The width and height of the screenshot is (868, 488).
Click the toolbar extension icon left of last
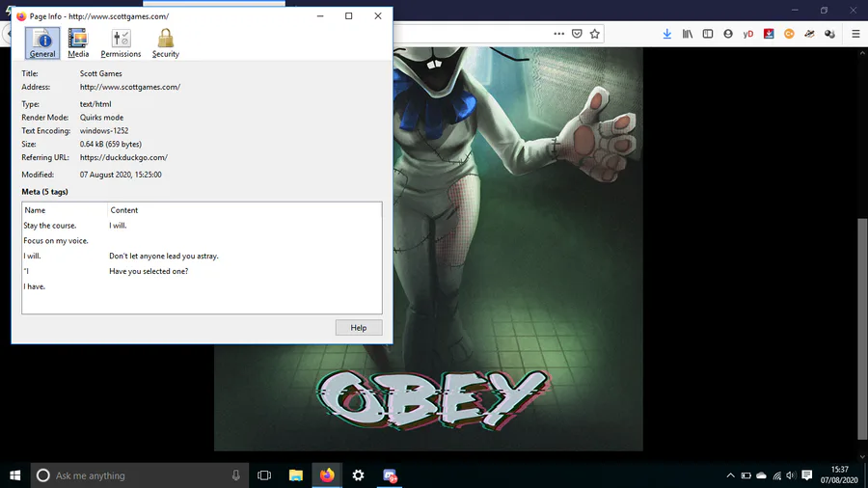pyautogui.click(x=809, y=34)
